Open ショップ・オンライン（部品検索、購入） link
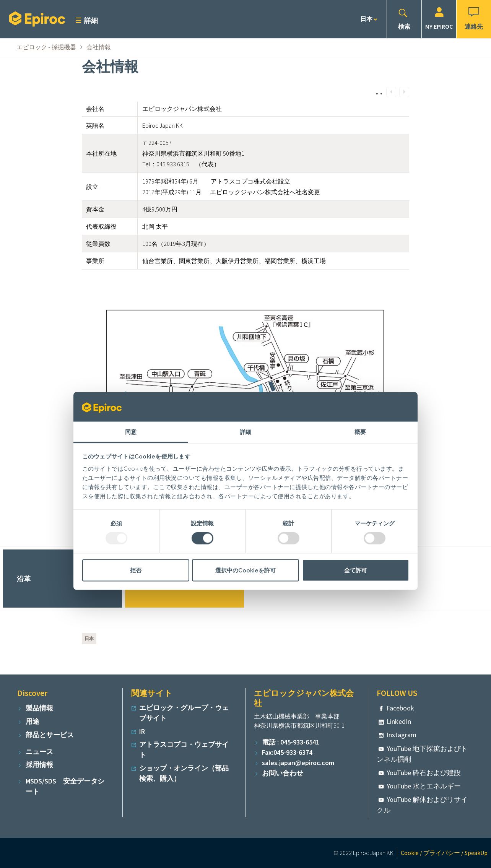Image resolution: width=491 pixels, height=868 pixels. 184,773
